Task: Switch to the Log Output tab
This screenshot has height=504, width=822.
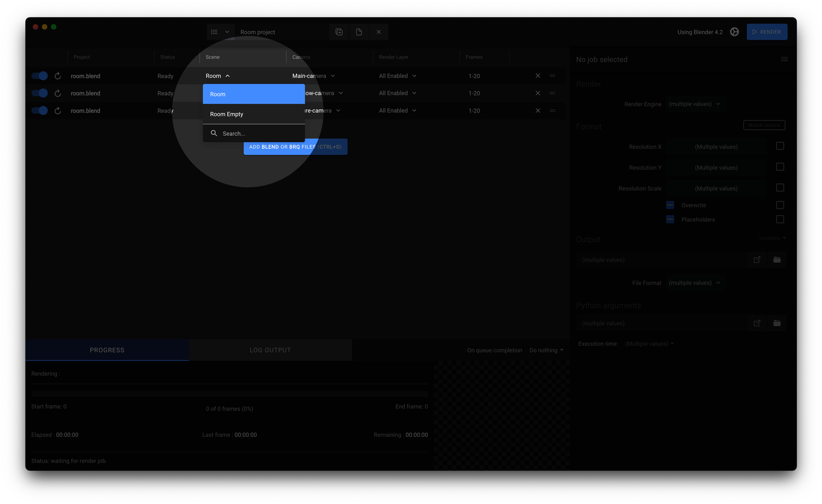Action: click(x=270, y=350)
